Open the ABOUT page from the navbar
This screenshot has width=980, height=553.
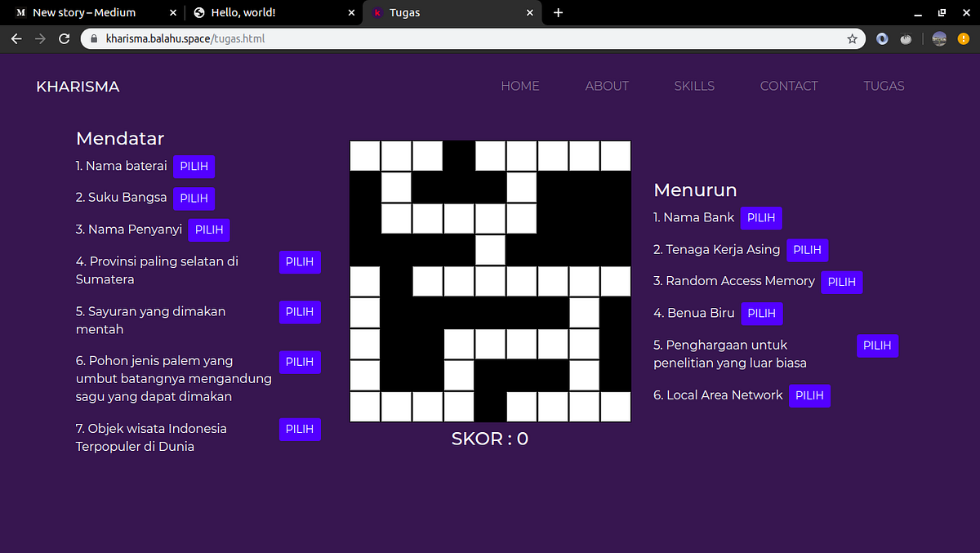click(607, 86)
